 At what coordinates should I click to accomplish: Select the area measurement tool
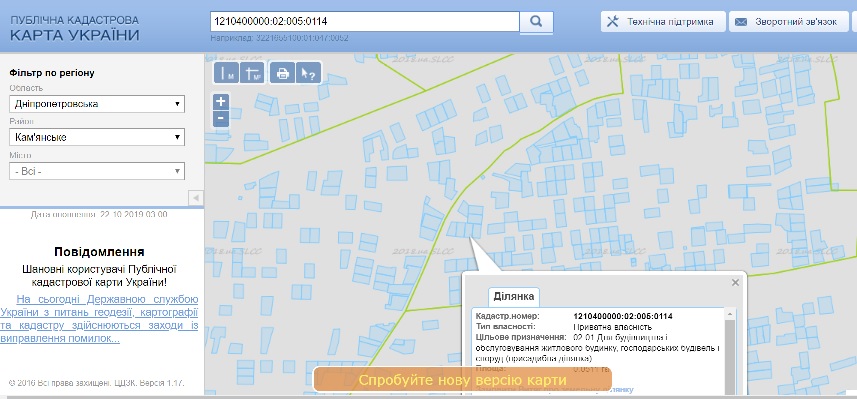[x=253, y=73]
